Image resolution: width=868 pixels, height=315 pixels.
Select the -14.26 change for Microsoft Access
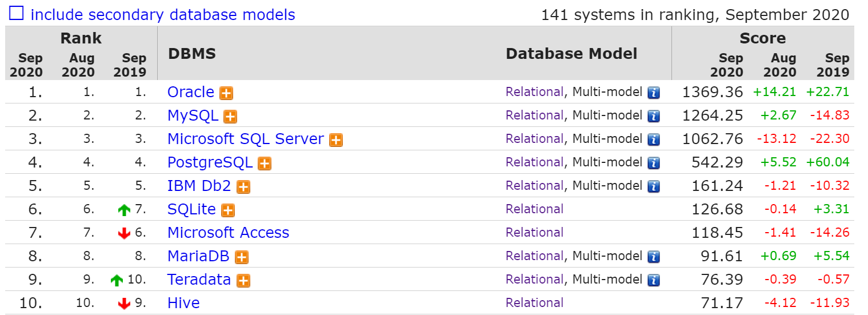tap(829, 233)
